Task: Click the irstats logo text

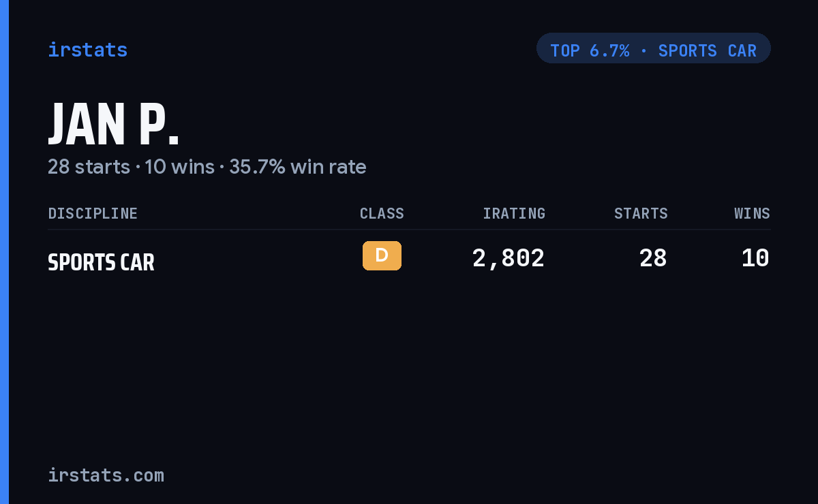Action: [87, 50]
